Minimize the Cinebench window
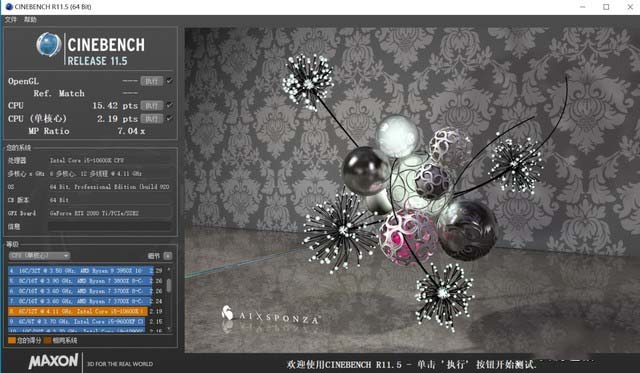The height and width of the screenshot is (373, 640). (582, 7)
